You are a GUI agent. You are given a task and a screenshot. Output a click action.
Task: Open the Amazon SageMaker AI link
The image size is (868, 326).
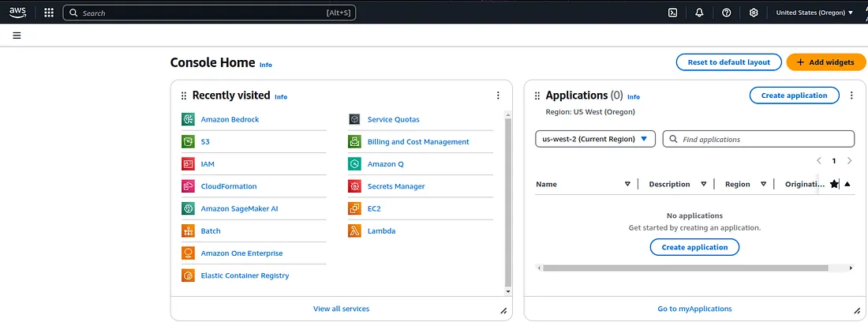(x=239, y=208)
